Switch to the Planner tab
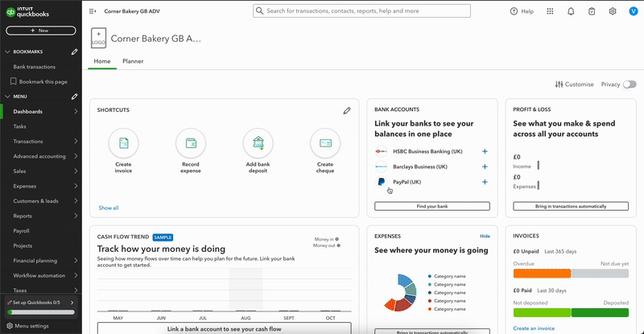 pos(133,61)
